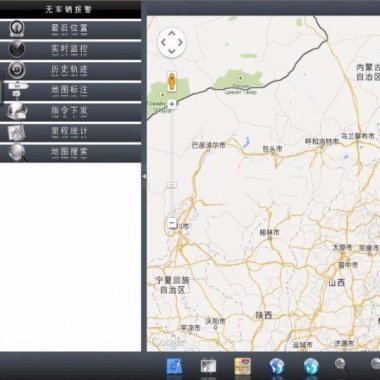380x380 pixels.
Task: Click the 地图标注 signpost icon
Action: coord(18,90)
